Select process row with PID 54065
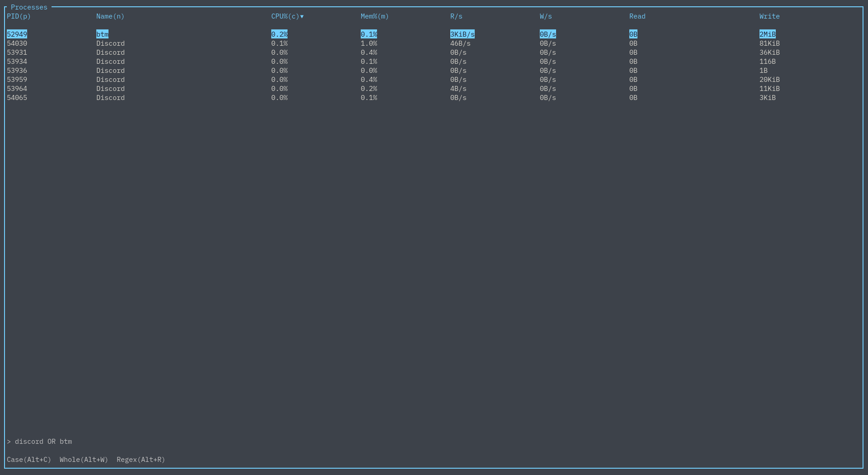The image size is (868, 475). coord(434,98)
